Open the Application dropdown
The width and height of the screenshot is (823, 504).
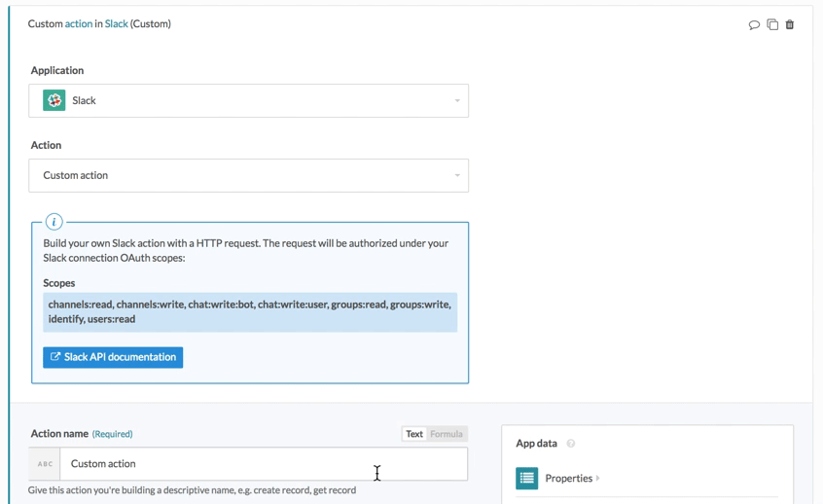249,100
